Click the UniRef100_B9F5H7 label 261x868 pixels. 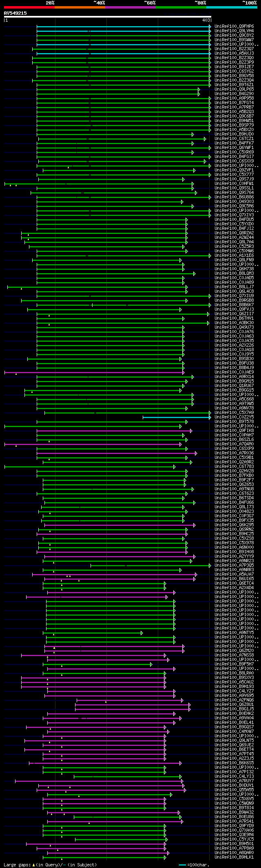pyautogui.click(x=234, y=664)
